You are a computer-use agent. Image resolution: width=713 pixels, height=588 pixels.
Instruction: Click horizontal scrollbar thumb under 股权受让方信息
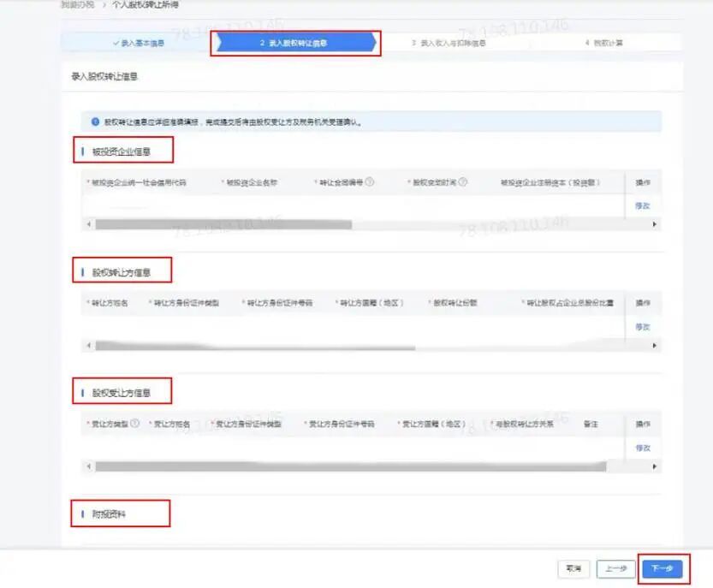pos(351,466)
